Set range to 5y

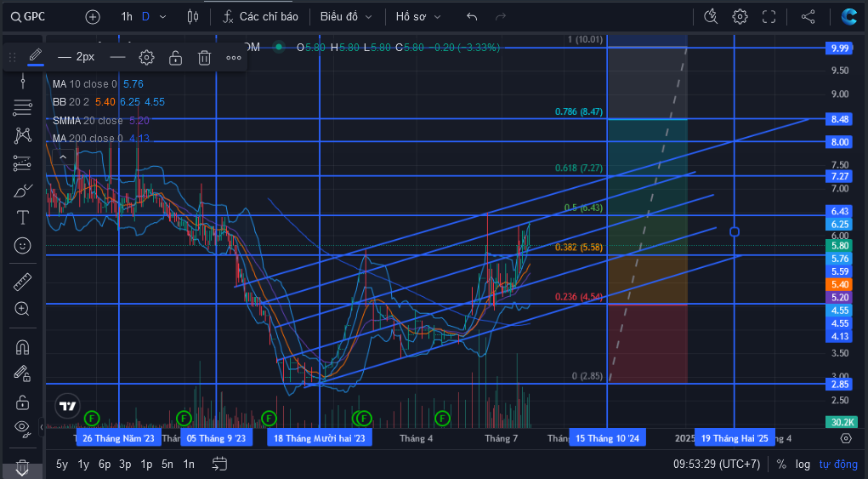pos(62,464)
